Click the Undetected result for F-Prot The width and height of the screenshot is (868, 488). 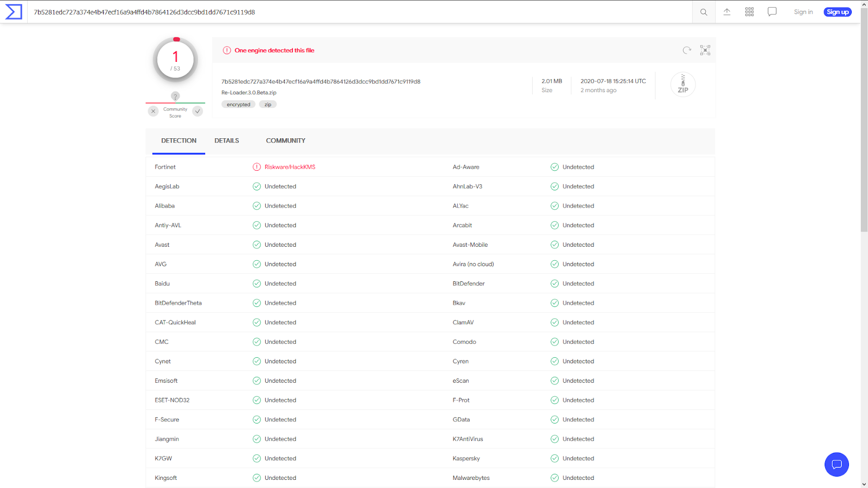pyautogui.click(x=578, y=400)
